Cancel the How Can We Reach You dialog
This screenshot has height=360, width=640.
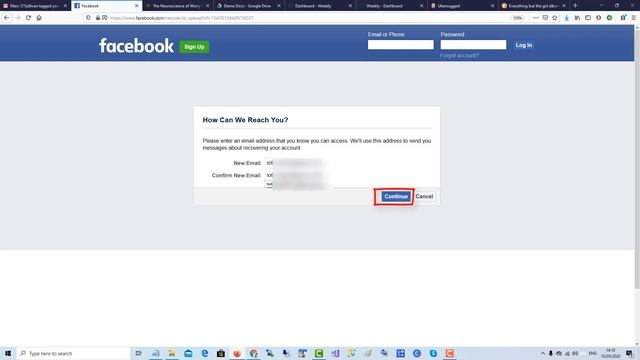point(424,197)
